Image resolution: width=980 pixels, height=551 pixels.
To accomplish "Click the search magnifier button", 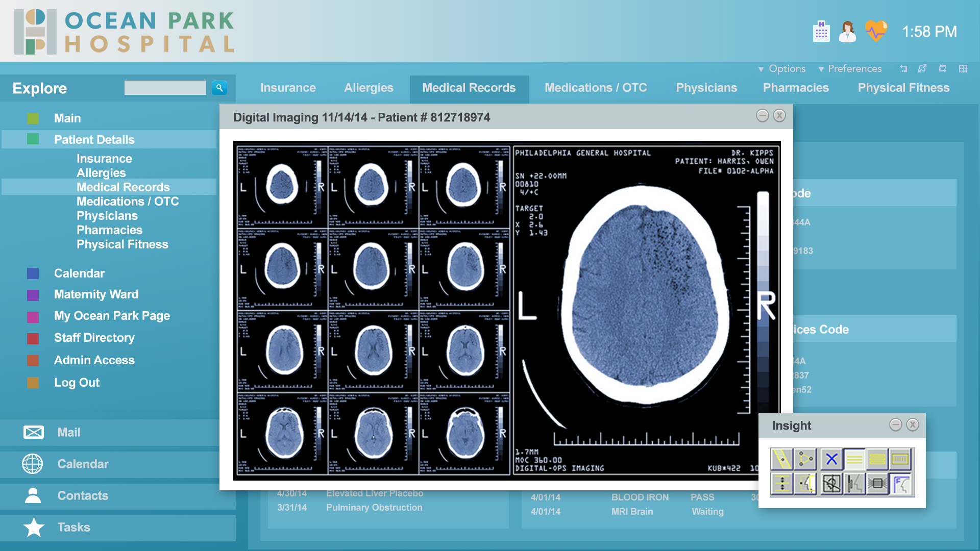I will click(x=219, y=88).
